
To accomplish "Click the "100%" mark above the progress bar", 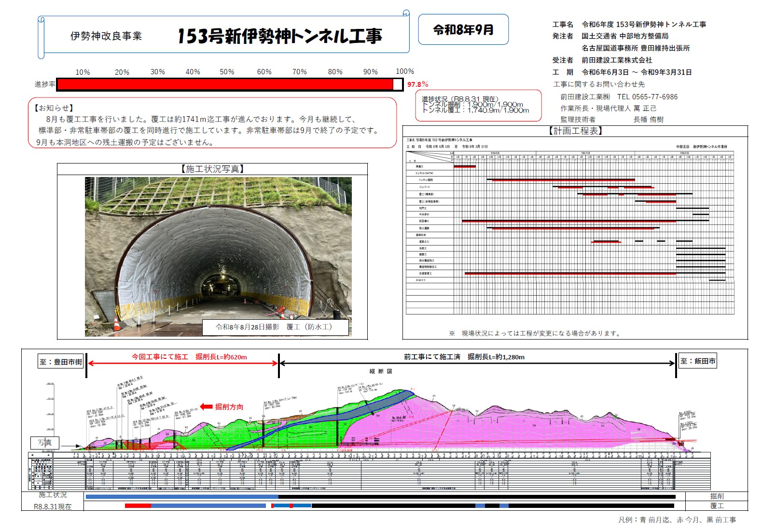I will point(405,71).
